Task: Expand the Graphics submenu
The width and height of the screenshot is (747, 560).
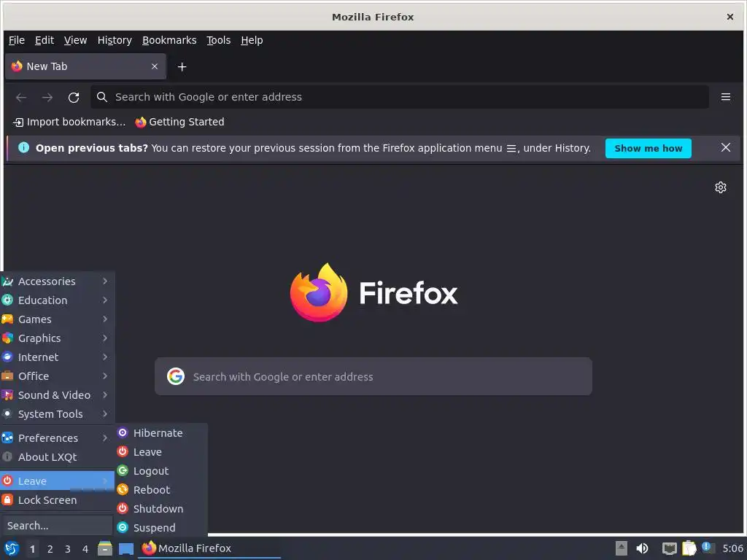Action: [x=57, y=338]
